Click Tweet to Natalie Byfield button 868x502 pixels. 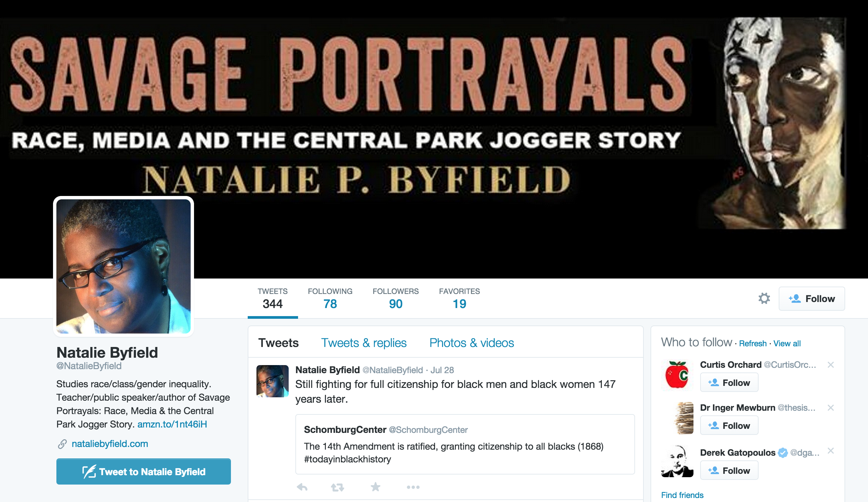[144, 471]
